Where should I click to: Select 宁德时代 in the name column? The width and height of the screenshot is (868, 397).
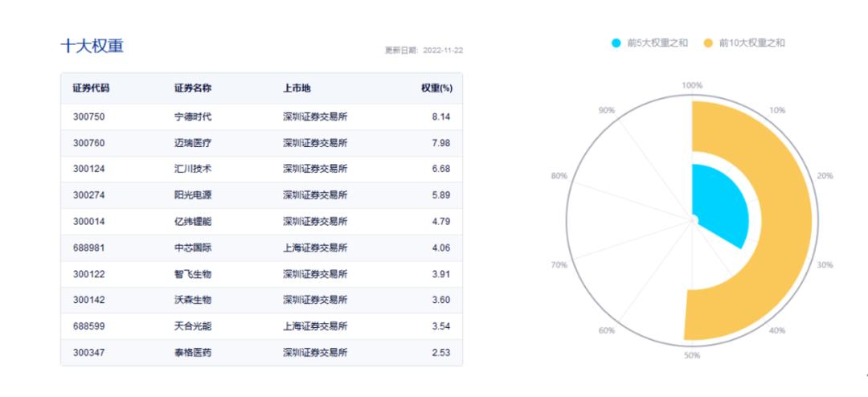coord(193,117)
